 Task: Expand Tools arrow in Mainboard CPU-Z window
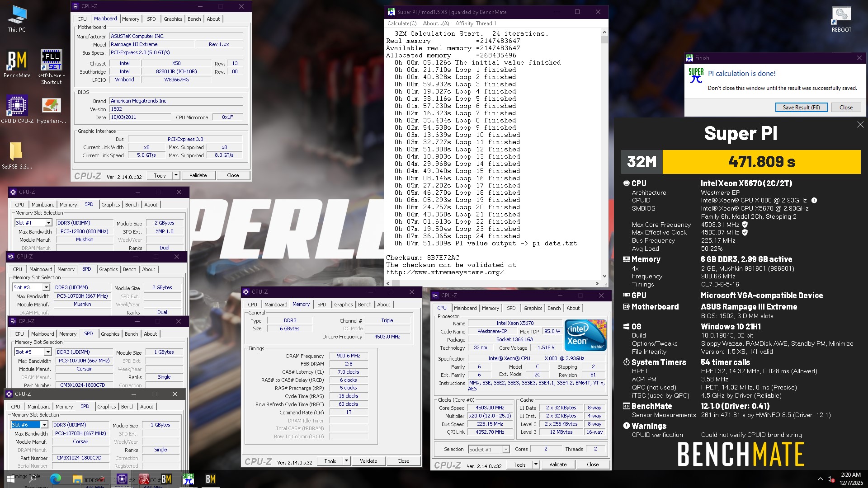176,175
